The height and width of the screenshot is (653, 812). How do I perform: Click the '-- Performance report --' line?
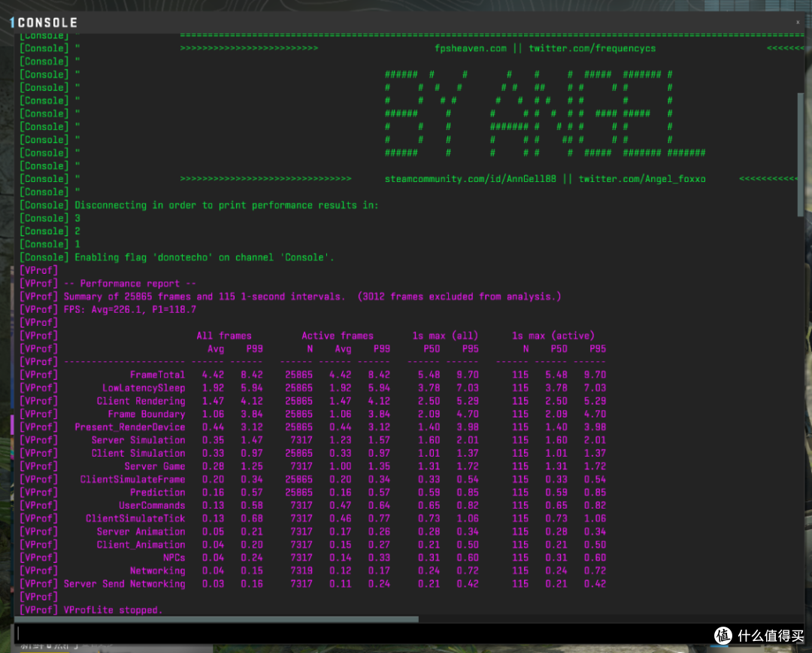pyautogui.click(x=130, y=284)
